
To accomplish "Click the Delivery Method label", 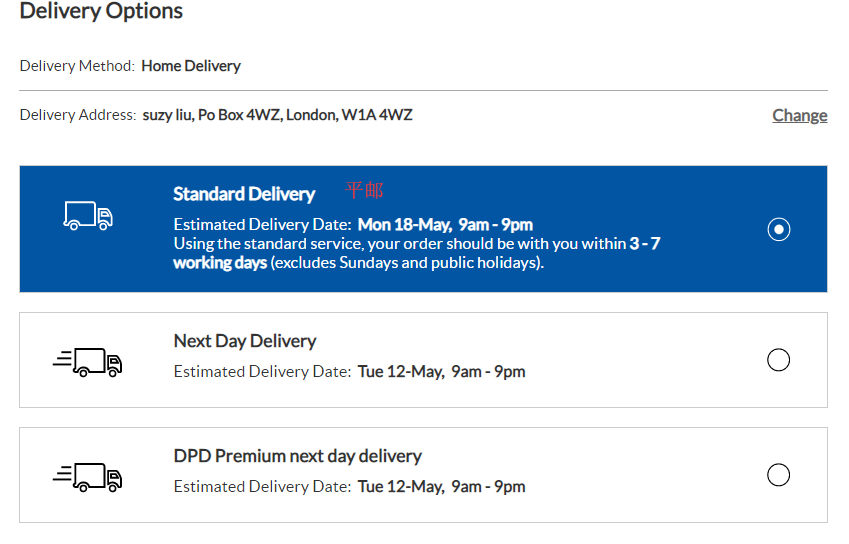I will pos(77,66).
